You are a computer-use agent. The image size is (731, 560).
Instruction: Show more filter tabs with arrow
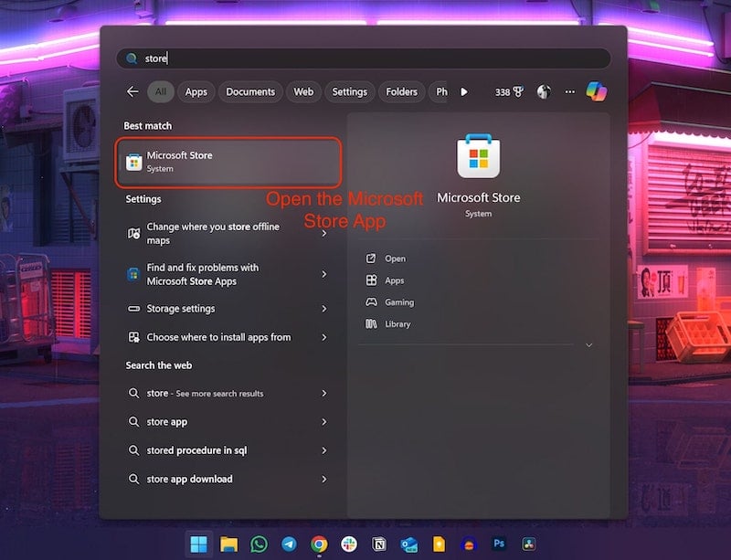click(x=464, y=92)
